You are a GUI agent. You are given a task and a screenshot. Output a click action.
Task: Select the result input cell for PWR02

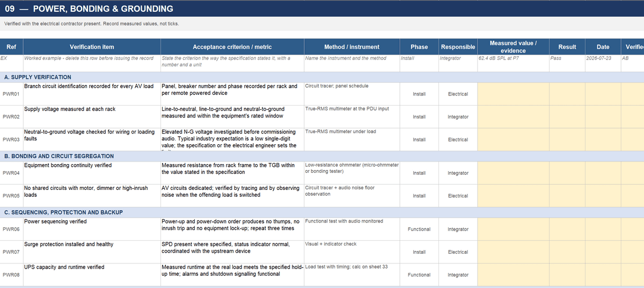click(x=567, y=116)
